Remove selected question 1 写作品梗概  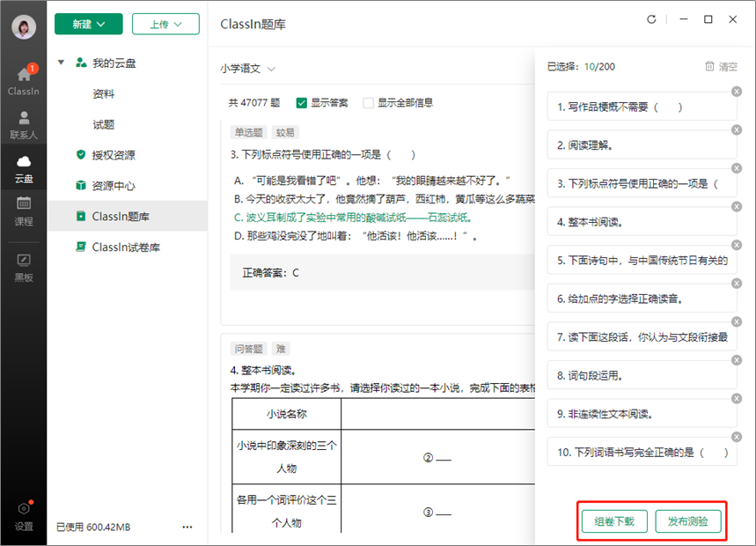click(737, 92)
